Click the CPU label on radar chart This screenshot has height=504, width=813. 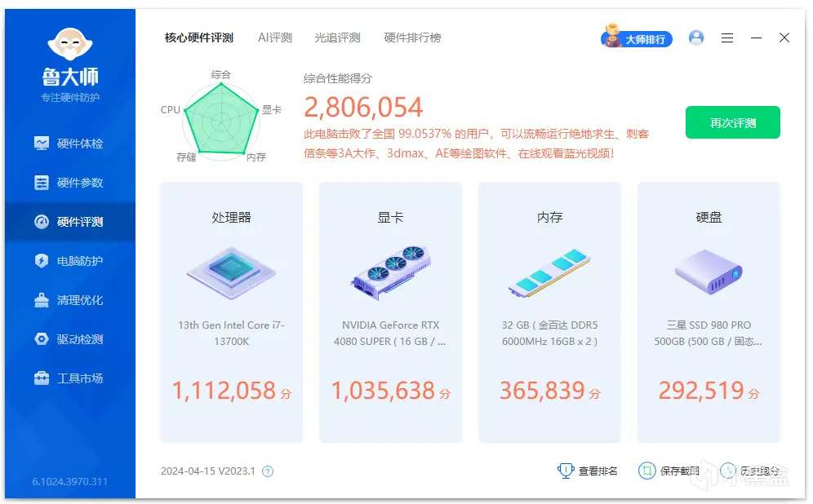(171, 110)
